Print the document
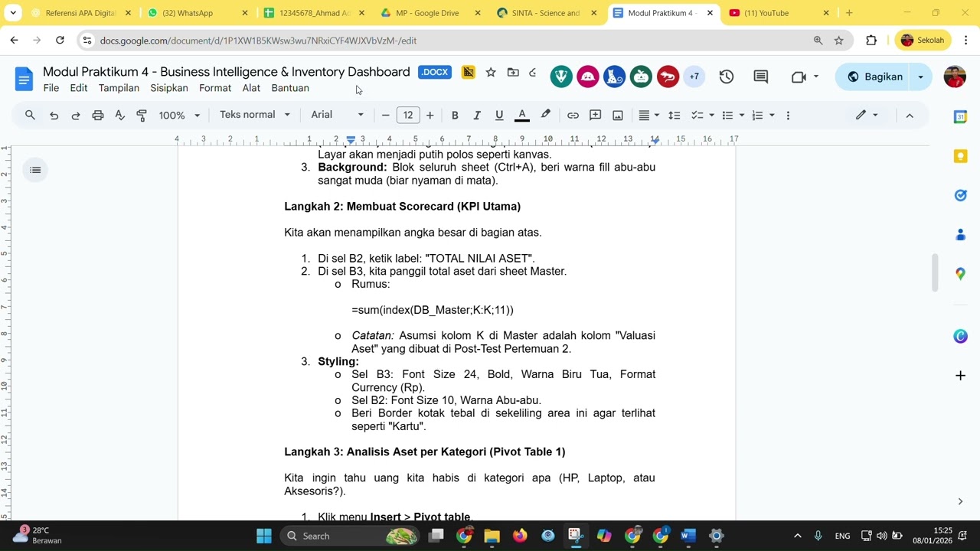Viewport: 980px width, 551px height. (98, 115)
